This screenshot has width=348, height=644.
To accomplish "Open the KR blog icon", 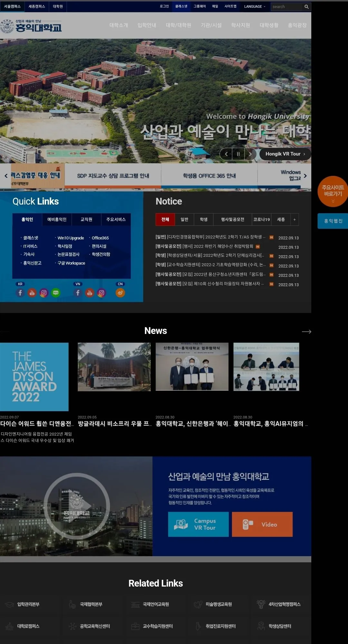I will (56, 293).
